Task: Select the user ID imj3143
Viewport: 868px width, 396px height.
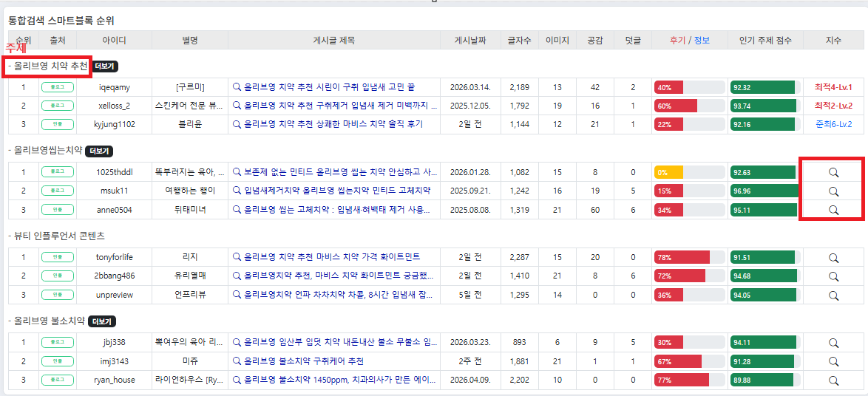Action: click(114, 361)
